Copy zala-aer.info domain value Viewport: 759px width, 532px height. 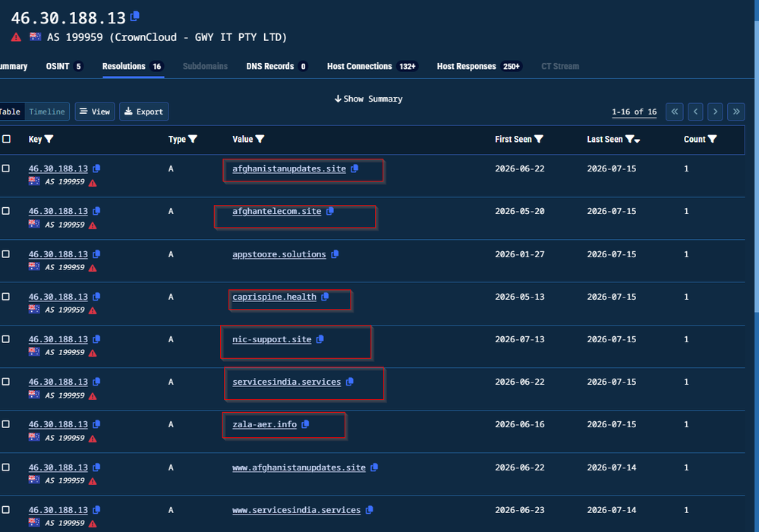(305, 424)
